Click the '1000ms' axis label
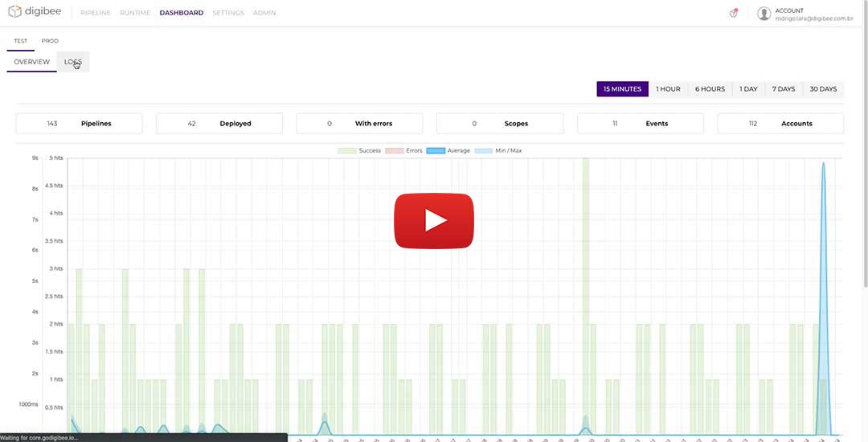Image resolution: width=868 pixels, height=442 pixels. [x=28, y=404]
